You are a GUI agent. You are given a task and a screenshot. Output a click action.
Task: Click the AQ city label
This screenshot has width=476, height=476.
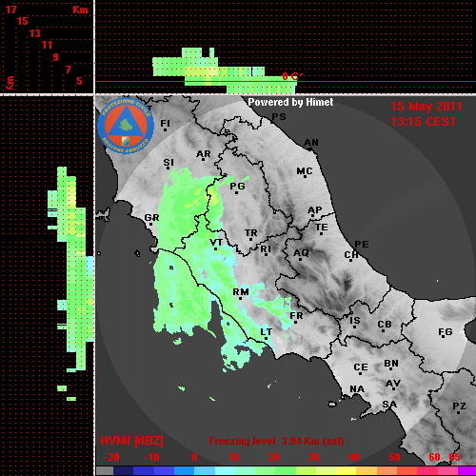(301, 253)
